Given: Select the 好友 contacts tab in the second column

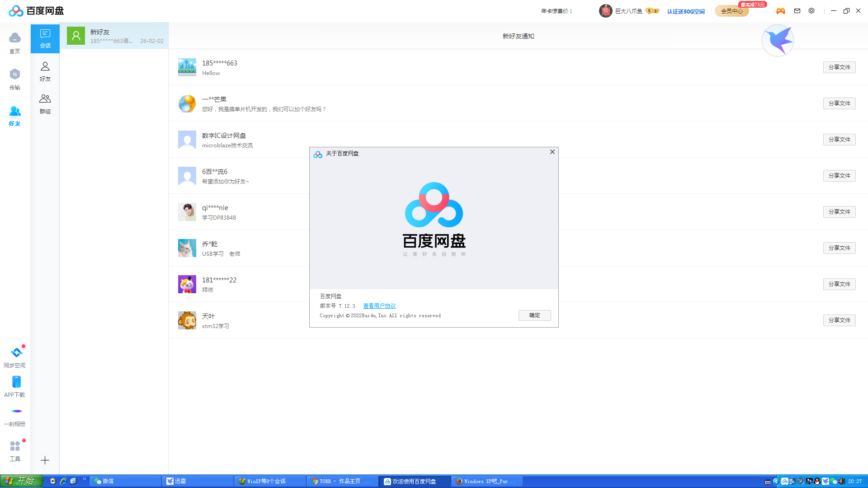Looking at the screenshot, I should 45,71.
